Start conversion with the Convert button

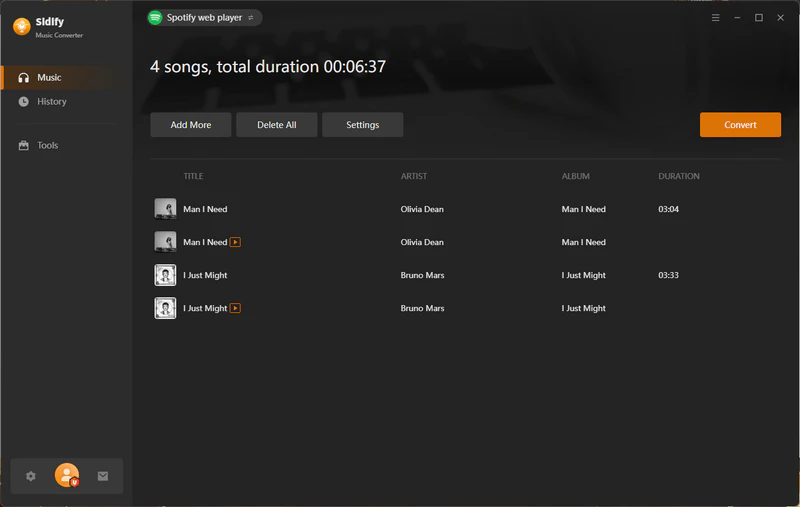pyautogui.click(x=740, y=125)
